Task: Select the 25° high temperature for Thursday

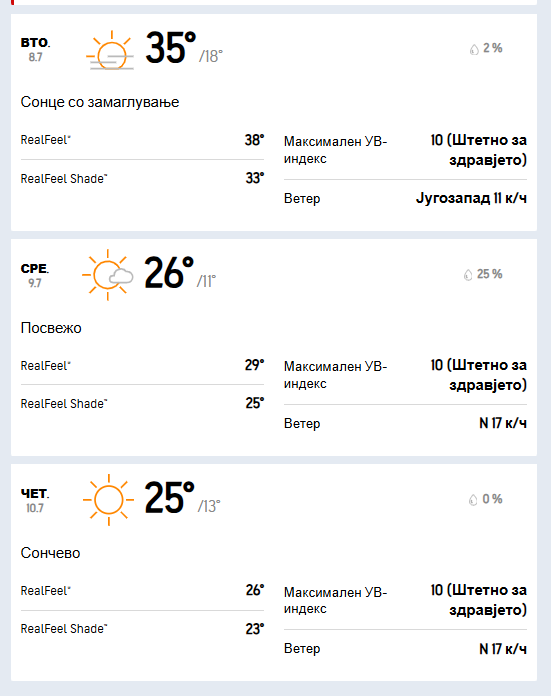Action: click(x=170, y=498)
